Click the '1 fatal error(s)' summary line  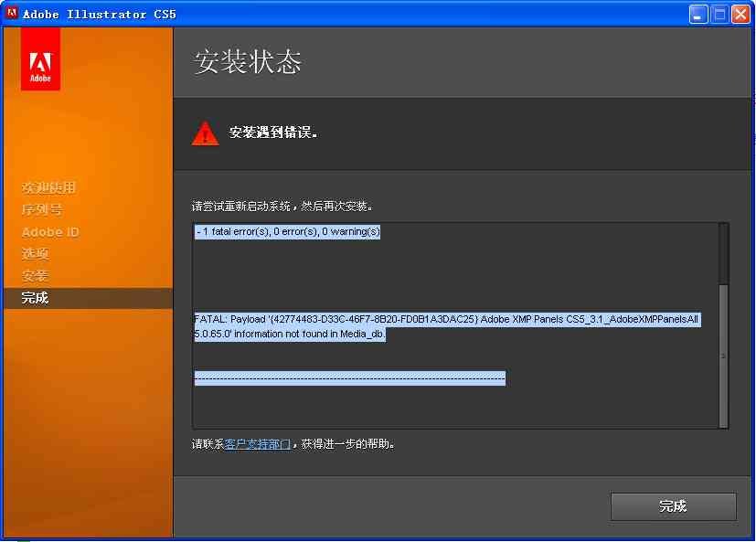(x=288, y=232)
